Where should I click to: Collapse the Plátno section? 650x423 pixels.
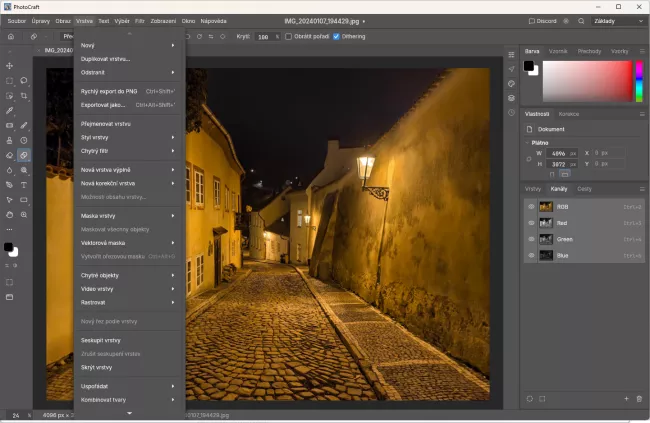527,143
